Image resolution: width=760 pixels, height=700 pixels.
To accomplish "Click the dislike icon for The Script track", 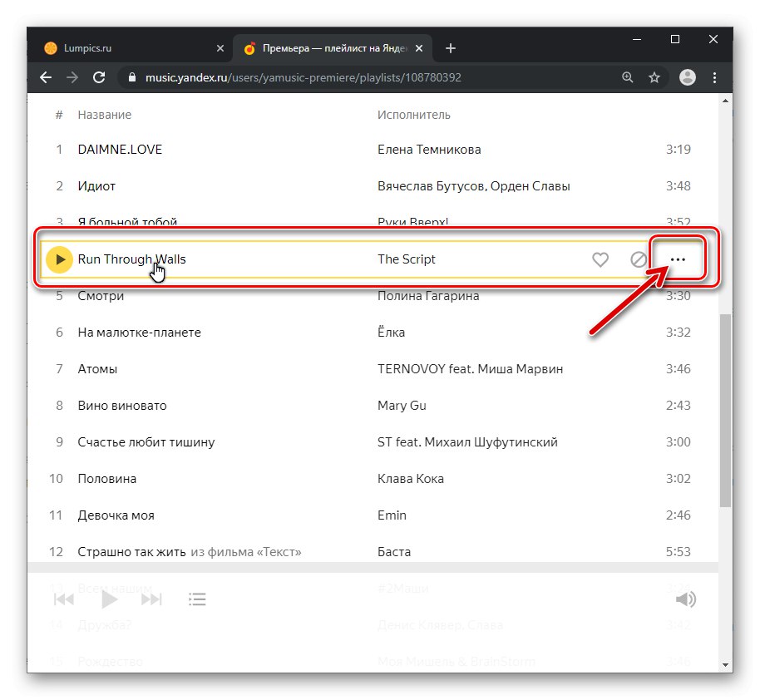I will coord(639,259).
